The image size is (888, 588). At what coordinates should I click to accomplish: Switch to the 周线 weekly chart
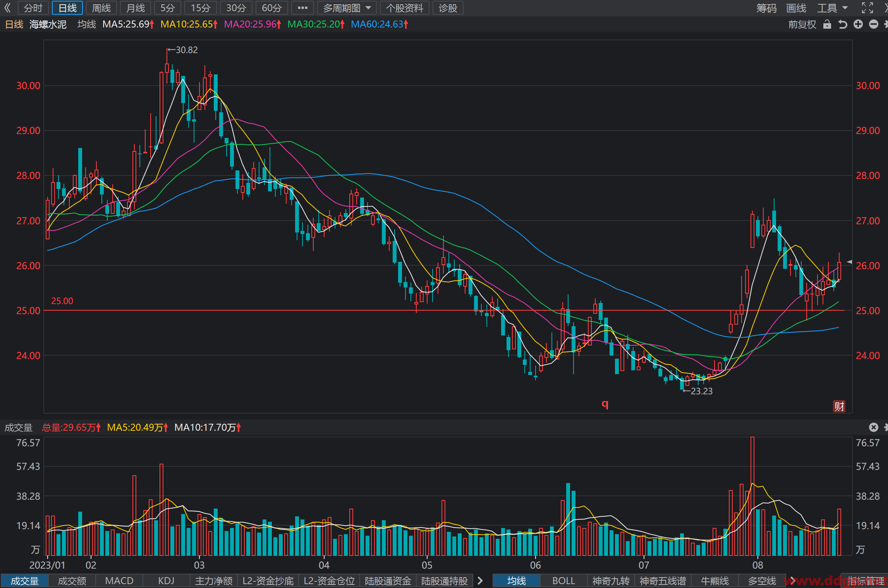coord(101,8)
